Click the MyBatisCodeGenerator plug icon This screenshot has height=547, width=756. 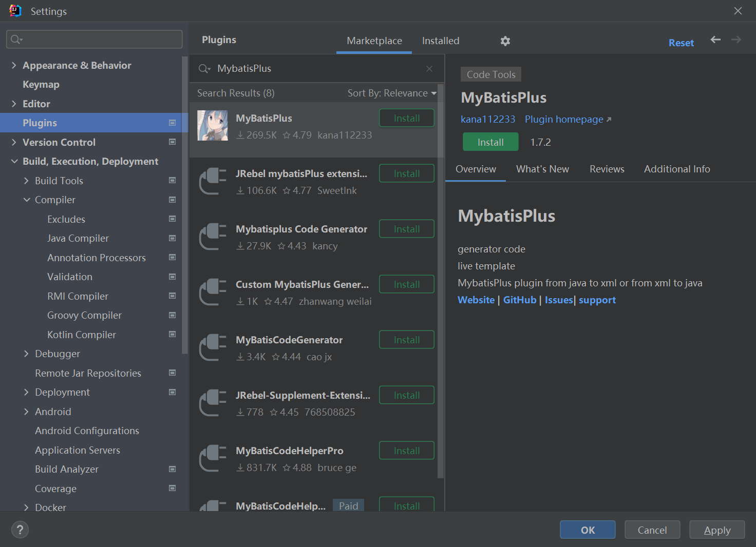pos(213,347)
